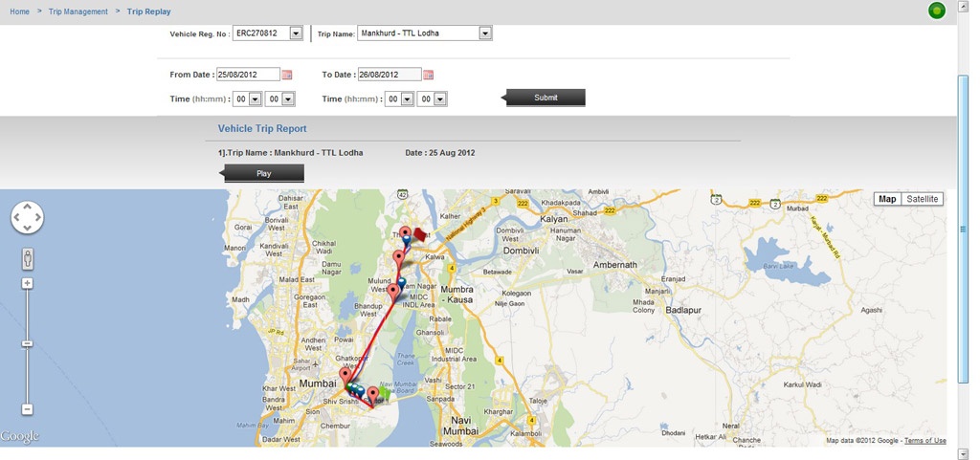This screenshot has width=980, height=460.
Task: Click the dark red destination flag near Thane
Action: click(x=419, y=234)
